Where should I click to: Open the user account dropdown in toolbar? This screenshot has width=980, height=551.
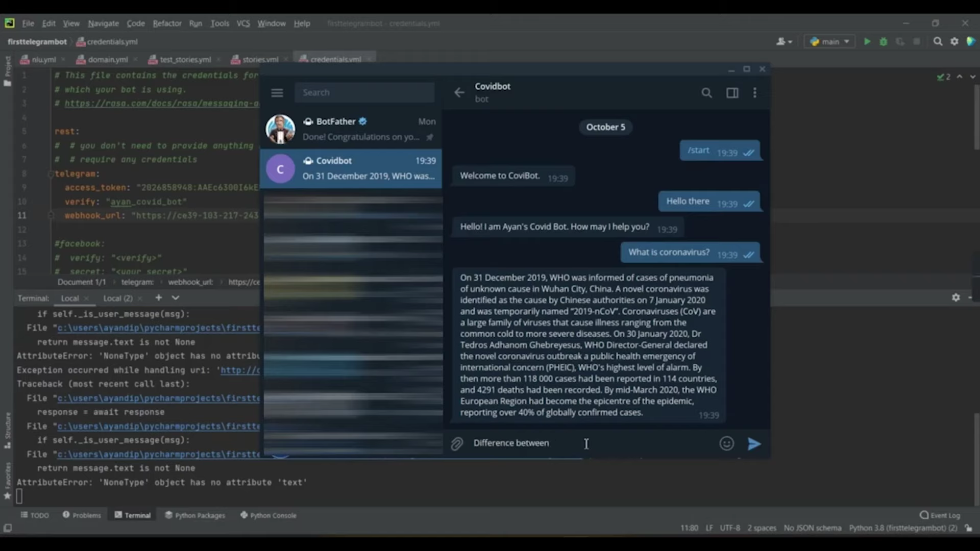point(783,41)
